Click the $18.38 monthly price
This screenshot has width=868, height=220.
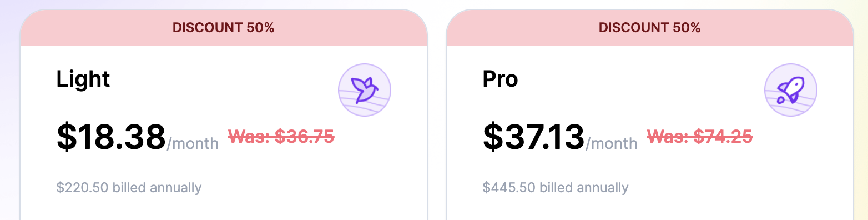coord(111,137)
